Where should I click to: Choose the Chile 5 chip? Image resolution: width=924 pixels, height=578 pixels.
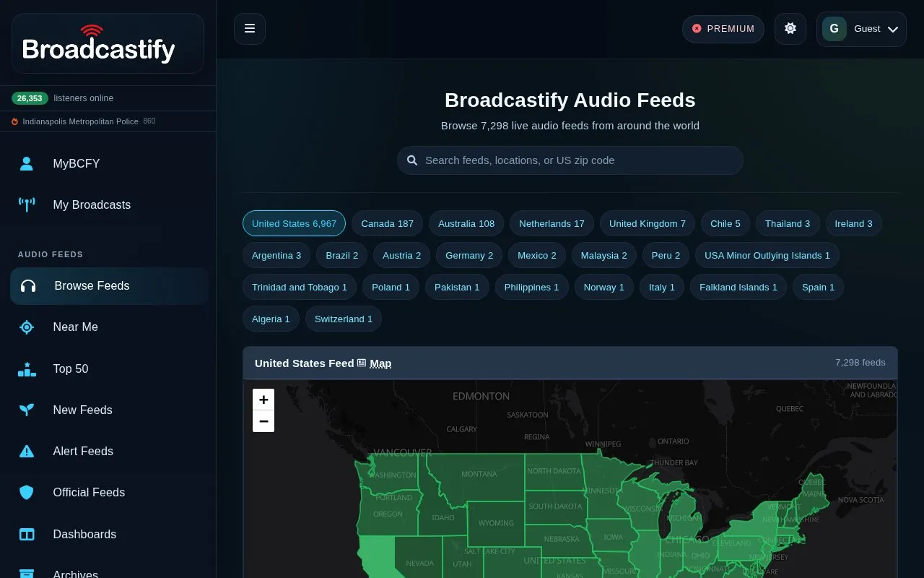(x=725, y=223)
